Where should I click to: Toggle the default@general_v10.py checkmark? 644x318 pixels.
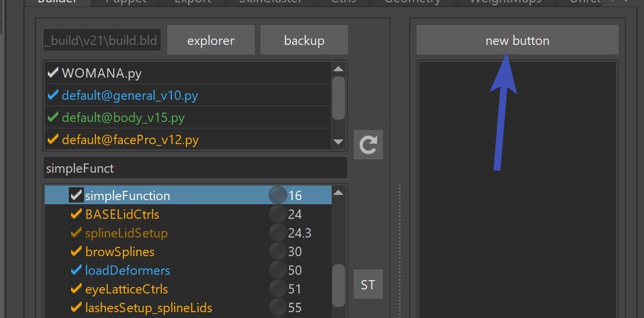pyautogui.click(x=52, y=96)
